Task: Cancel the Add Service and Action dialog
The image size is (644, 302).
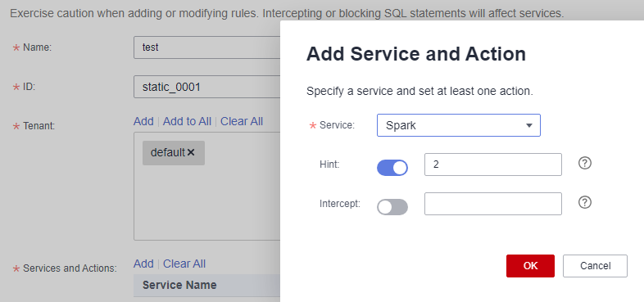Action: point(595,266)
